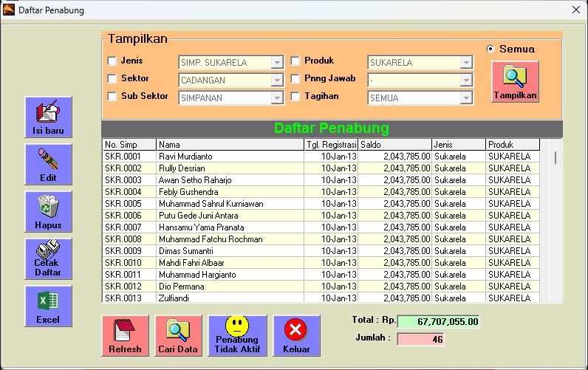Click the Keluar red X button

(296, 336)
